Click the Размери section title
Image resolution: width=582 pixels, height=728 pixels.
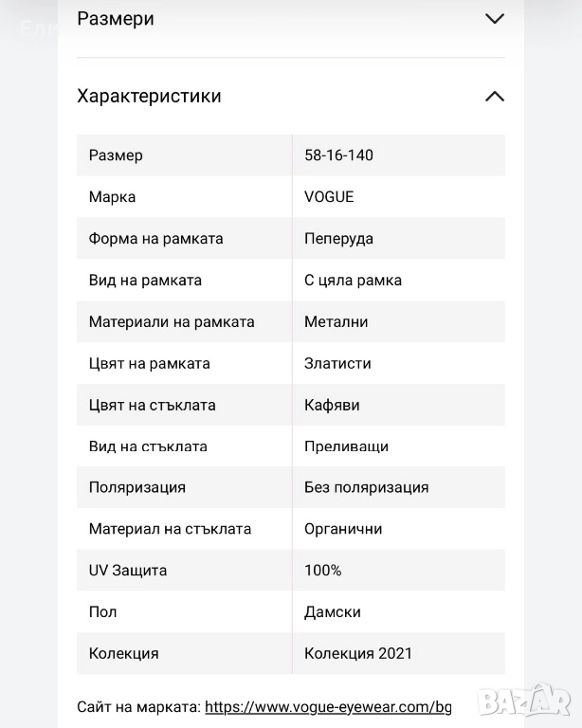pos(116,19)
